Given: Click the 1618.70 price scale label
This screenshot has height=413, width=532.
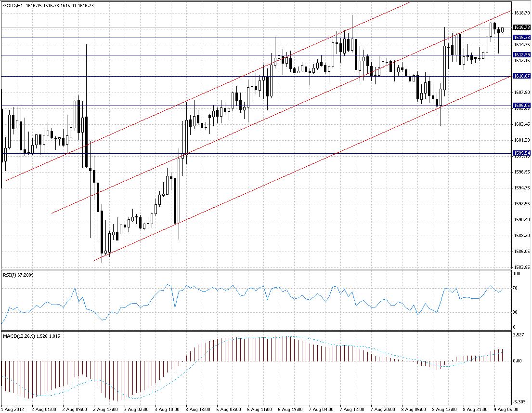Looking at the screenshot, I should pos(522,13).
